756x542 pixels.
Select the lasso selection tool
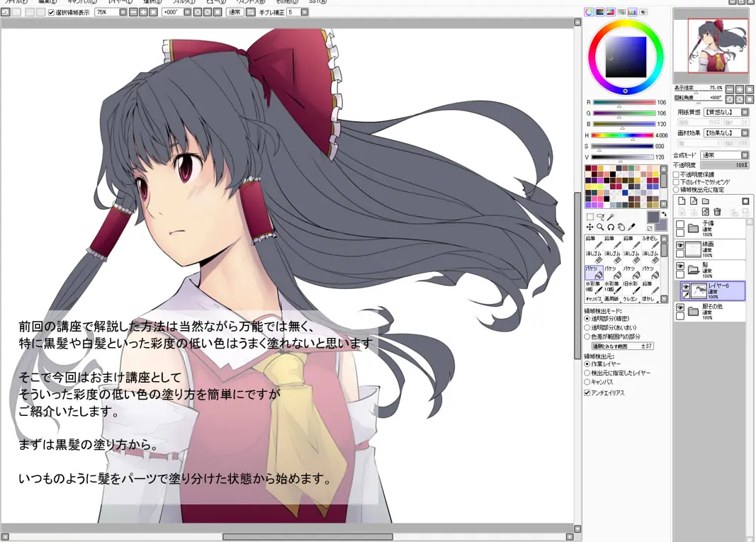tap(600, 217)
